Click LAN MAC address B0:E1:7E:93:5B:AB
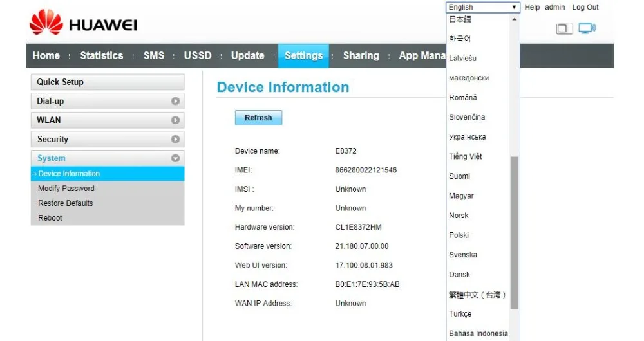Screen dimensions: 644x341 click(x=367, y=284)
